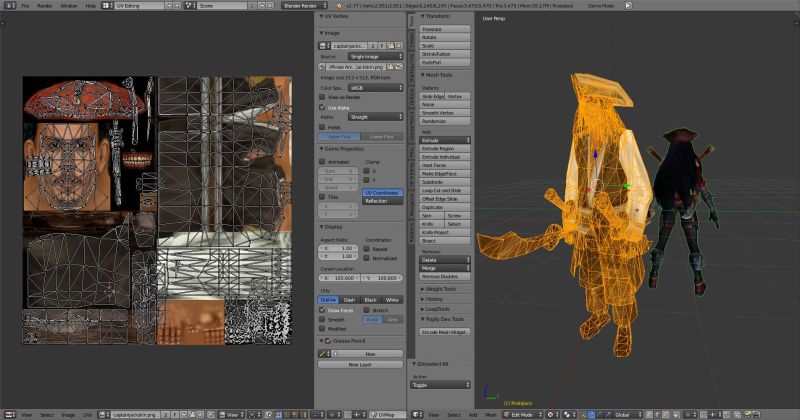Toggle the 3D manipulator icon in the 3D View header
Viewport: 800px width, 420px height.
point(583,414)
